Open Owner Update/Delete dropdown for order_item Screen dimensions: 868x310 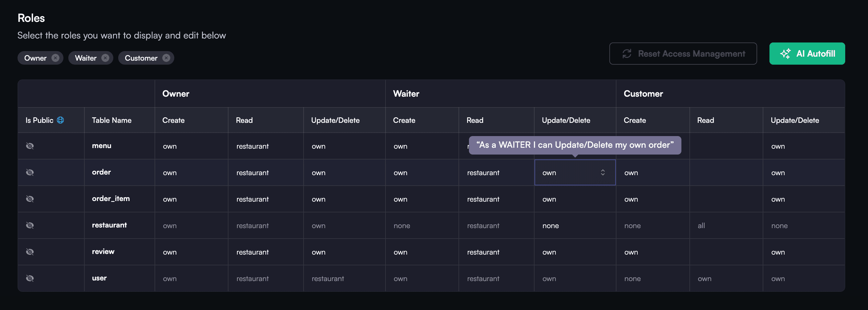coord(344,199)
